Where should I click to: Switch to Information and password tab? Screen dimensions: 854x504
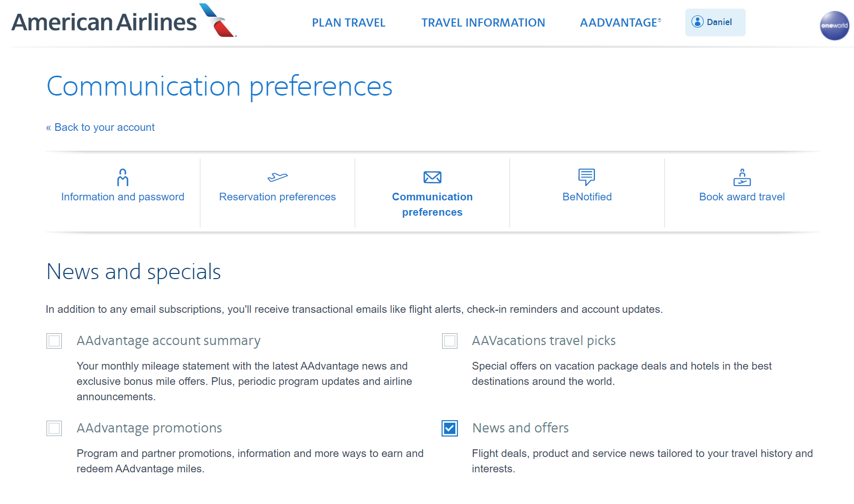pyautogui.click(x=123, y=197)
